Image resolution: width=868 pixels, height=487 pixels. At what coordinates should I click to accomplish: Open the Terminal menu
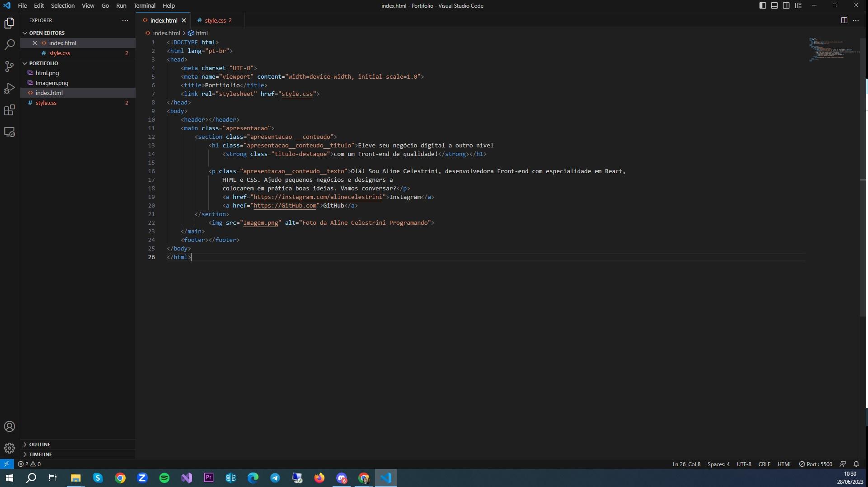(145, 5)
